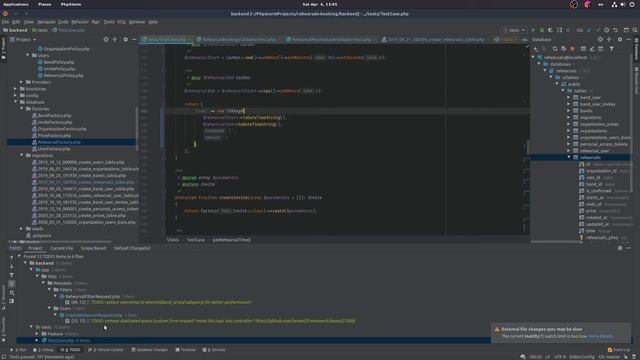Toggle the highlighted group-by icon in TODO toolbar
Viewport: 640px width, 360px height.
(x=11, y=284)
